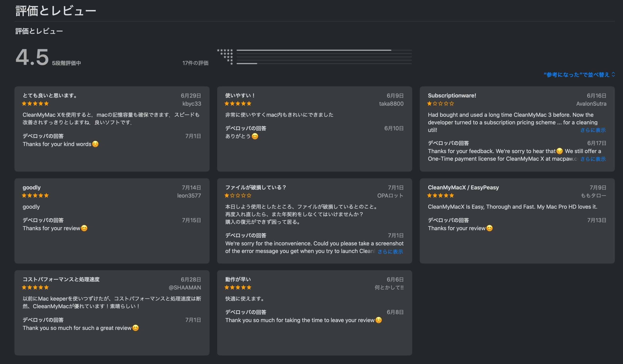Click the 6月16日 date on Subscriptionware! review
The height and width of the screenshot is (364, 623).
coord(596,96)
